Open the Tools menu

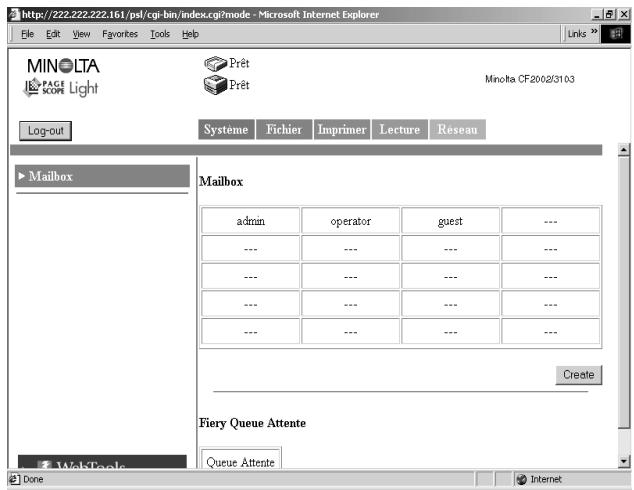160,34
